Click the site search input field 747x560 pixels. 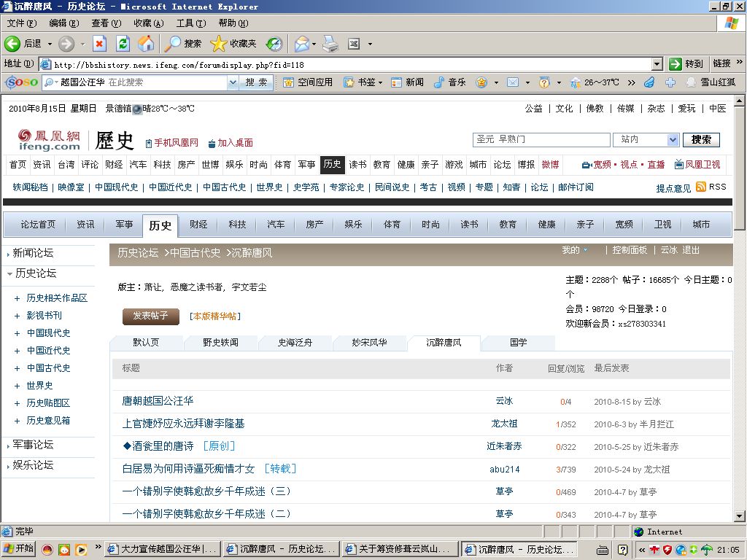[541, 139]
